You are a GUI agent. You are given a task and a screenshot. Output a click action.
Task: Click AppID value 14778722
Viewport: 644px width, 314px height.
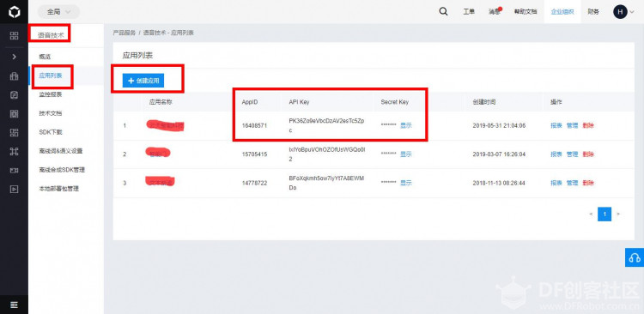[x=254, y=183]
